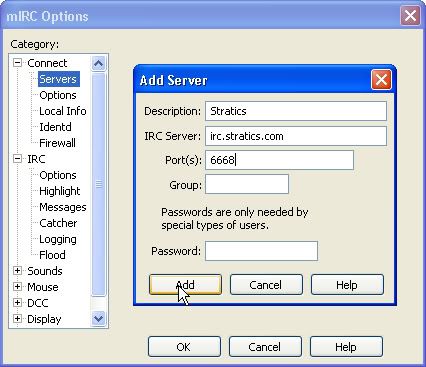
Task: Open the Flood settings
Action: (x=52, y=255)
